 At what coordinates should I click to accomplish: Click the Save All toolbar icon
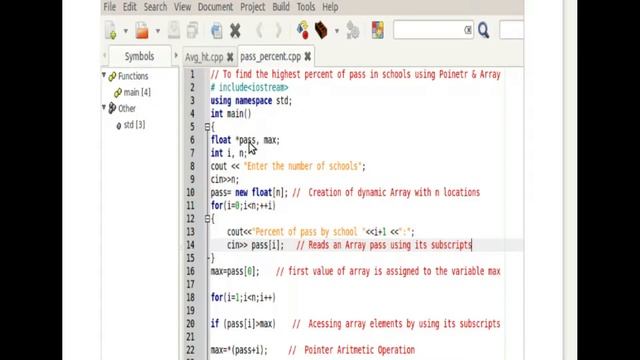192,31
